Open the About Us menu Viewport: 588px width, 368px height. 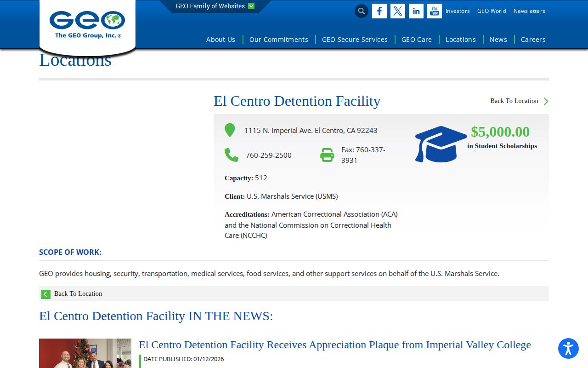220,40
